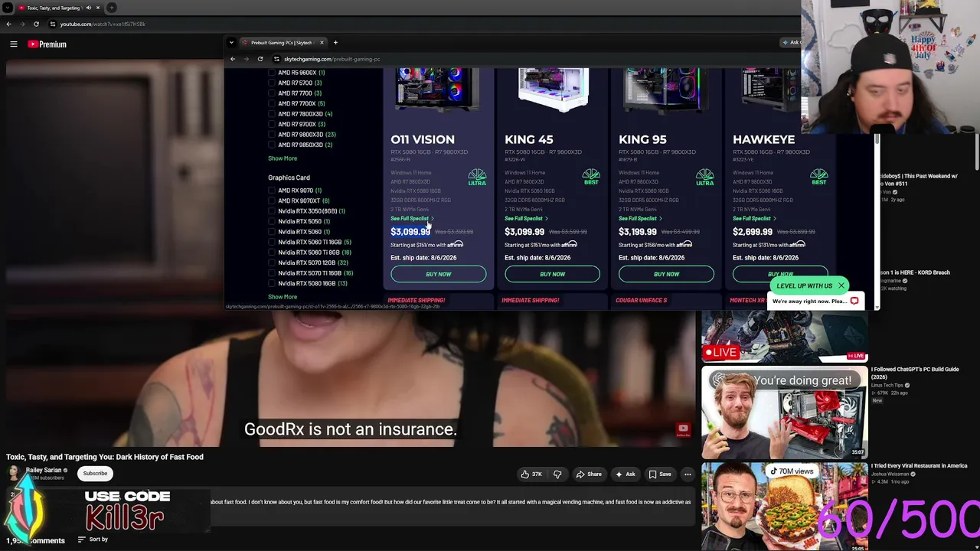Switch to the Toxic, Tasty YouTube tab
The image size is (980, 551).
click(x=54, y=8)
